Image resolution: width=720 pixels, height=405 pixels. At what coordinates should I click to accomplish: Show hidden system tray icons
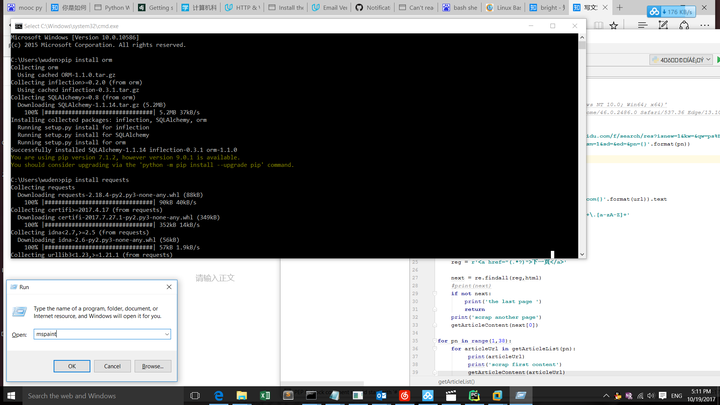(606, 396)
